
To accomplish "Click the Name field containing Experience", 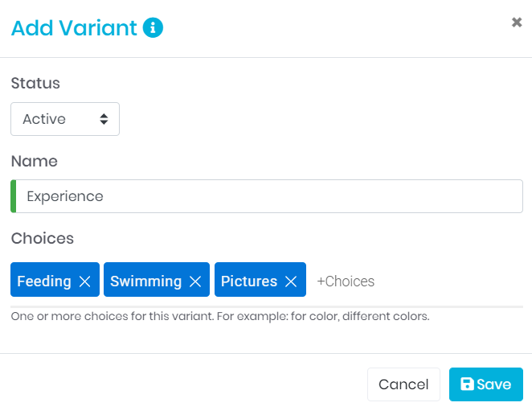I will (268, 196).
